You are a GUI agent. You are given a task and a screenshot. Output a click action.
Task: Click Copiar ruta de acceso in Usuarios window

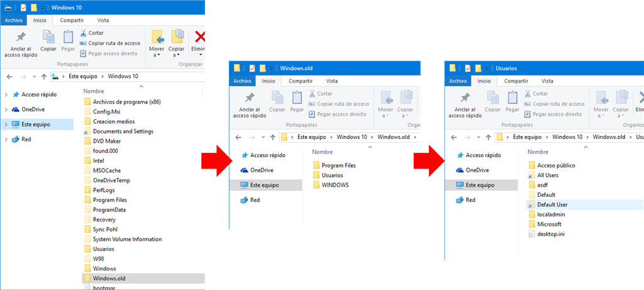pyautogui.click(x=554, y=104)
